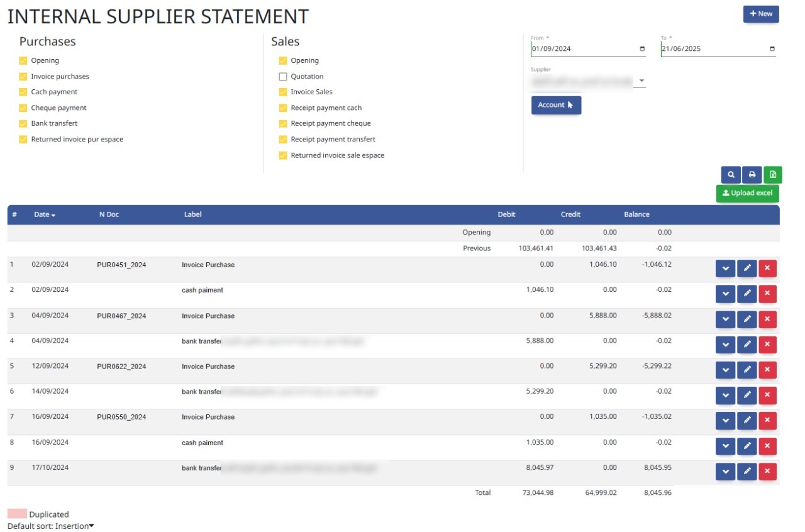Image resolution: width=805 pixels, height=532 pixels.
Task: Click the Account button
Action: click(x=556, y=105)
